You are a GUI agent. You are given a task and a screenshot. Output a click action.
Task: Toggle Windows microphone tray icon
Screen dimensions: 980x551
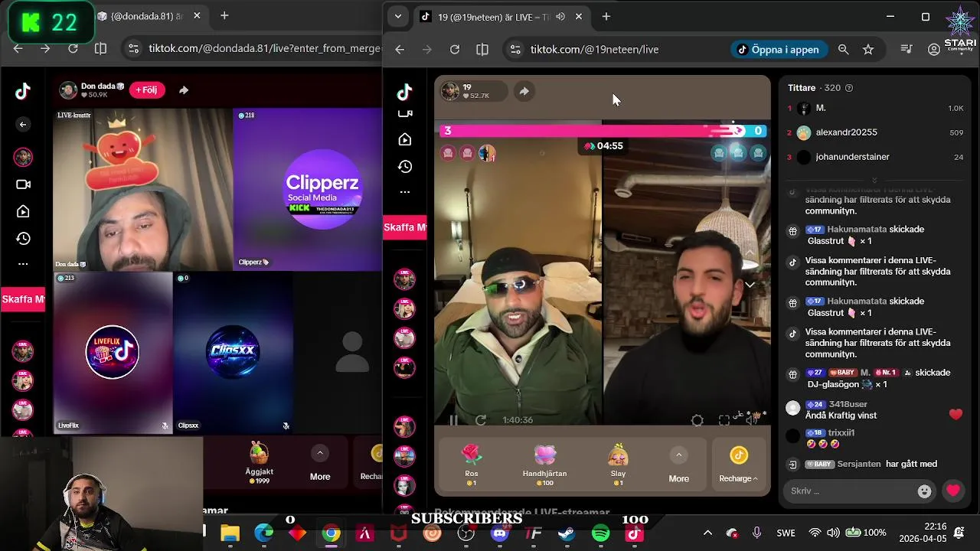click(x=756, y=533)
